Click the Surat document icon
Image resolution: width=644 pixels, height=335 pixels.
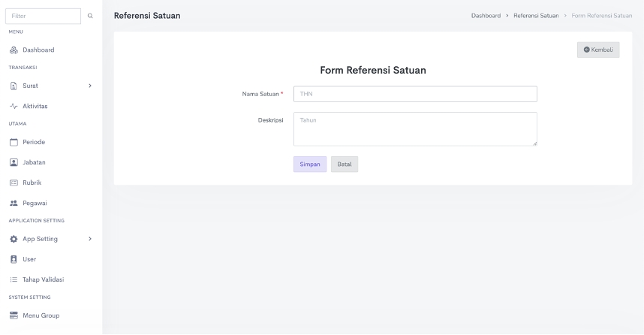[14, 86]
